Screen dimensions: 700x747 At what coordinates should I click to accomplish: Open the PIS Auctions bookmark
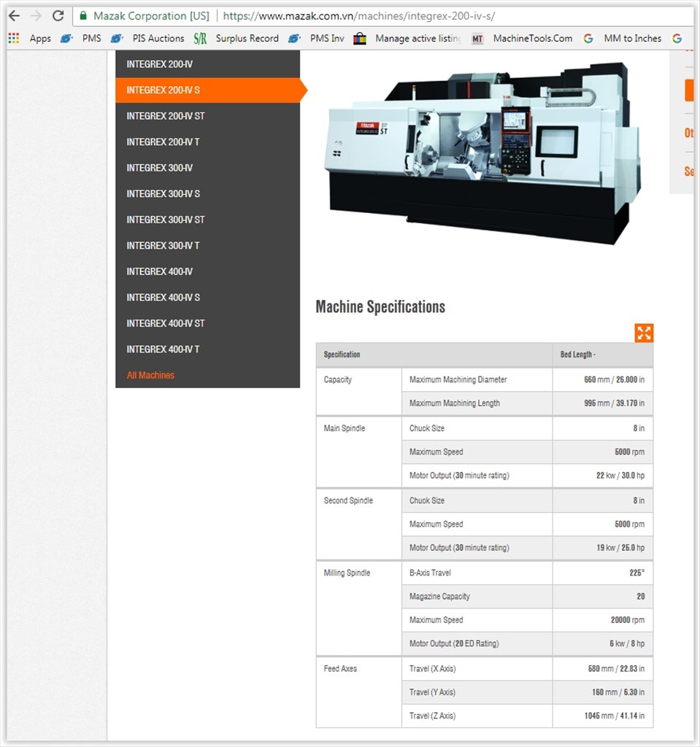pos(158,38)
